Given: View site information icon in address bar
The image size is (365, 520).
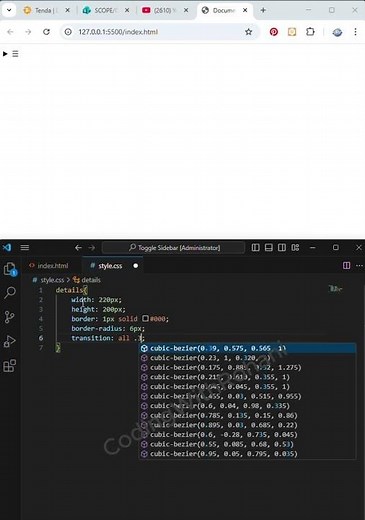Looking at the screenshot, I should (68, 32).
